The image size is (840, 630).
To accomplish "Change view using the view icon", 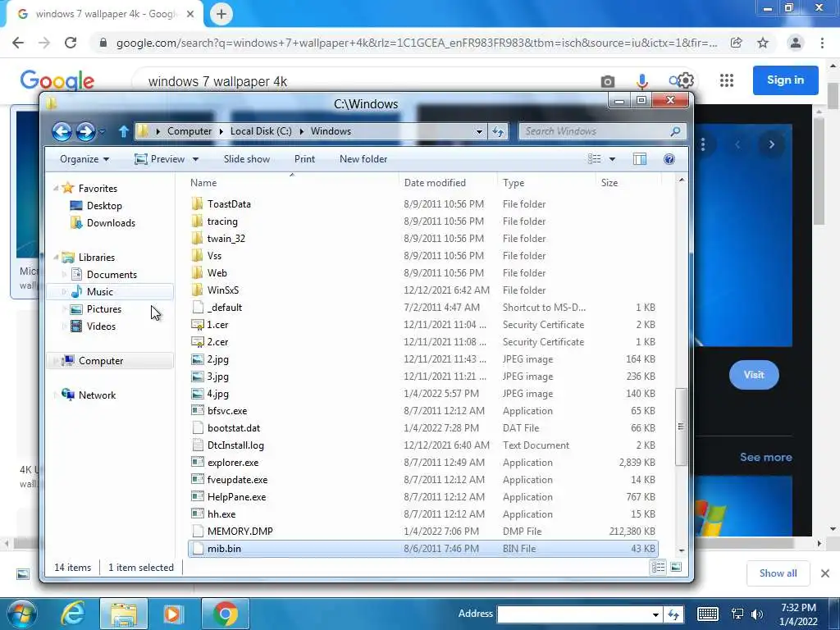I will point(594,159).
